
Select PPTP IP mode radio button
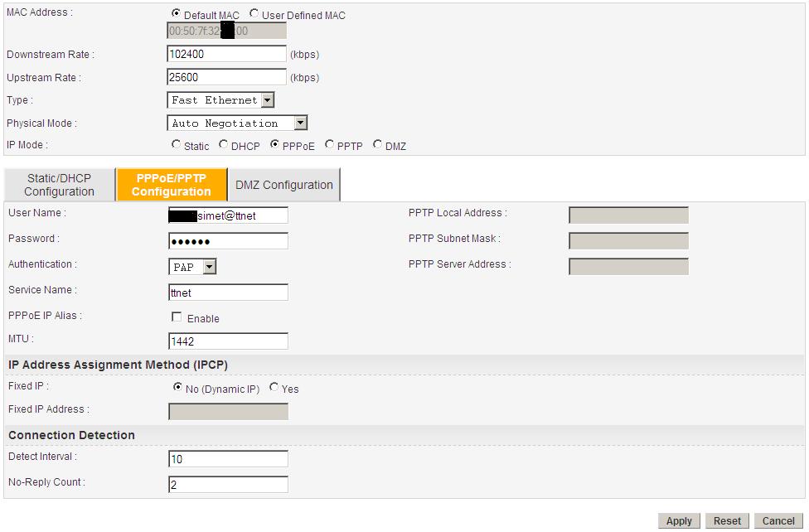(x=330, y=145)
